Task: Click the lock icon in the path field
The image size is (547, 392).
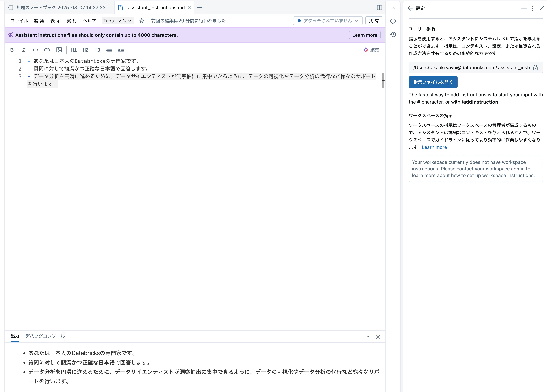Action: [x=535, y=68]
